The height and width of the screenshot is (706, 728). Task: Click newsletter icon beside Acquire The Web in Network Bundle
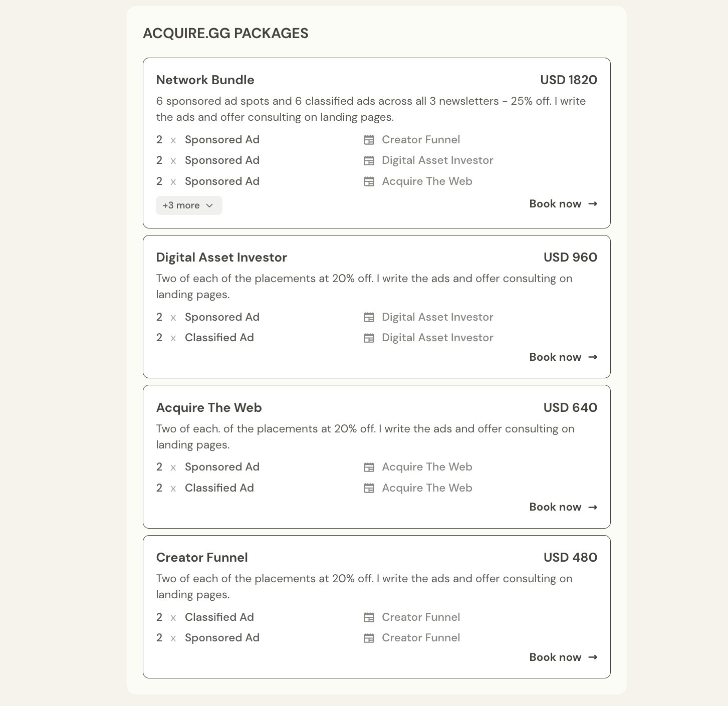(x=369, y=181)
